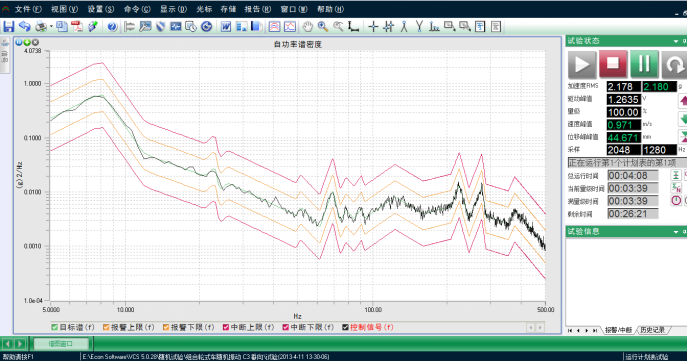
Task: Switch to the 历史记录 tab
Action: (x=652, y=330)
